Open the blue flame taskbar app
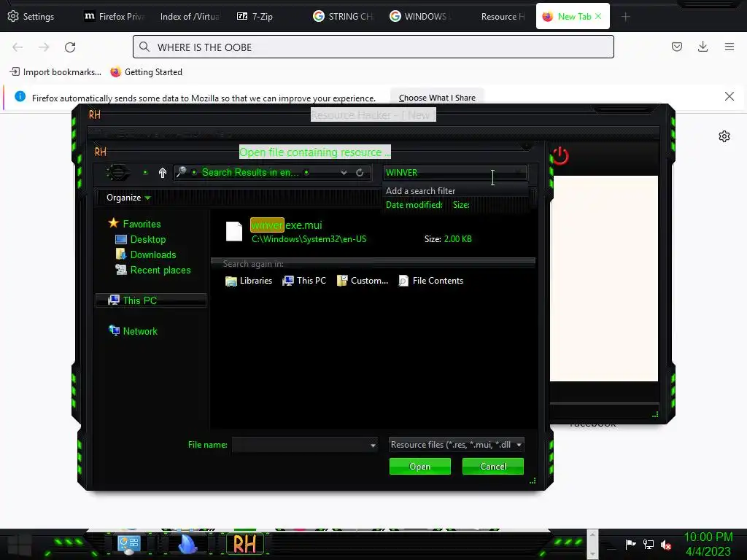Image resolution: width=747 pixels, height=560 pixels. (187, 545)
